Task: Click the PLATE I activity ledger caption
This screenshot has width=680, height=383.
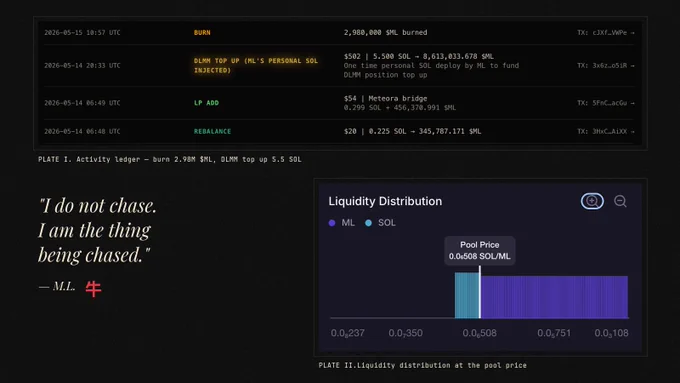Action: (170, 159)
